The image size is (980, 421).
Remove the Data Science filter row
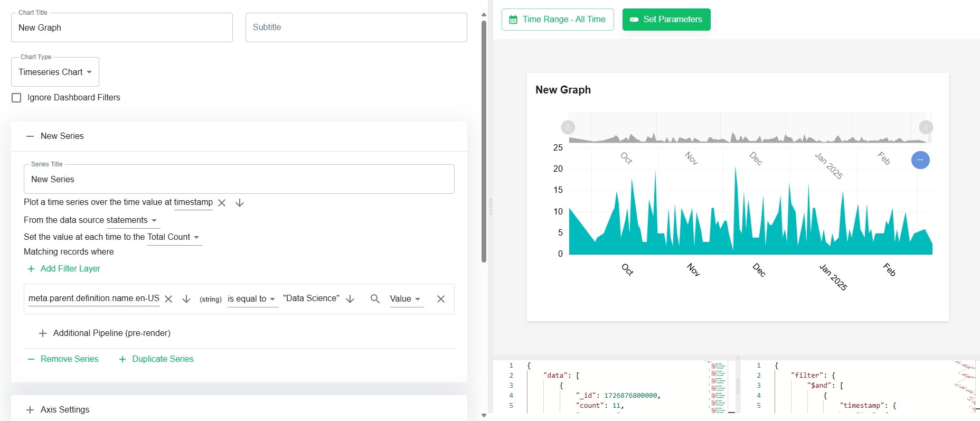(x=441, y=299)
